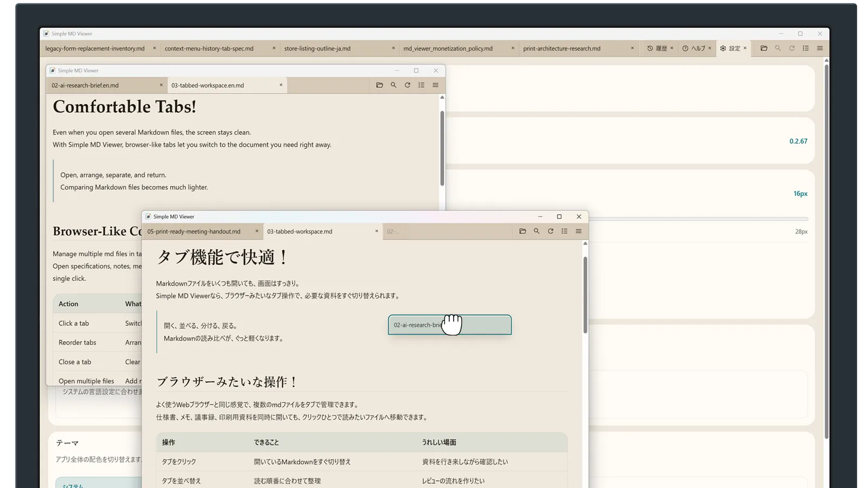Close md_viewer_monetization_policy.md tab
Viewport: 868px width, 488px height.
(513, 48)
